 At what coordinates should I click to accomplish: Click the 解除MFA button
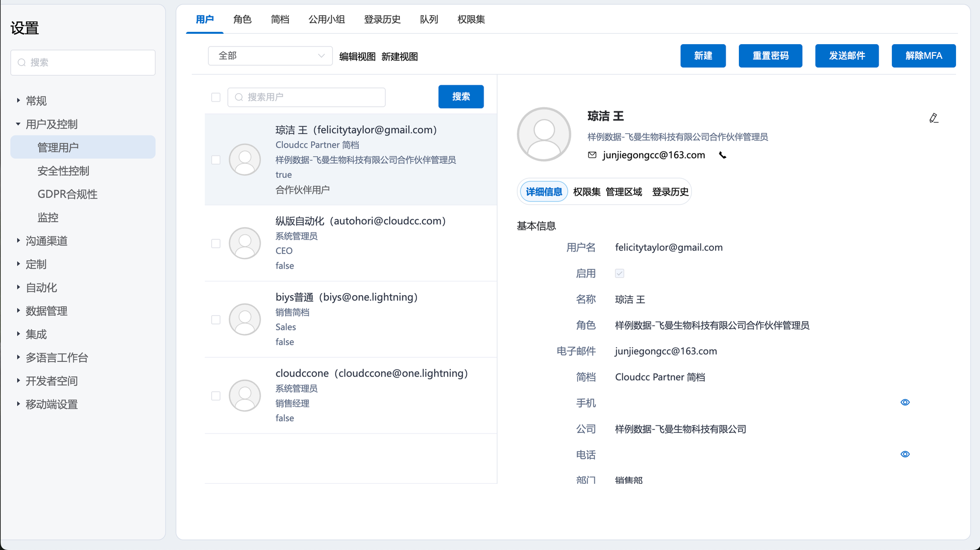[923, 56]
